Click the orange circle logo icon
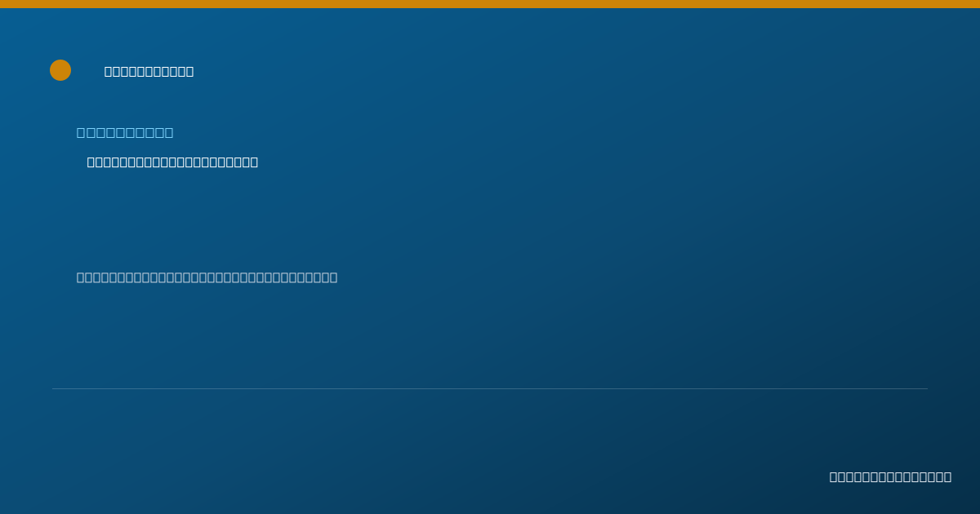 60,70
